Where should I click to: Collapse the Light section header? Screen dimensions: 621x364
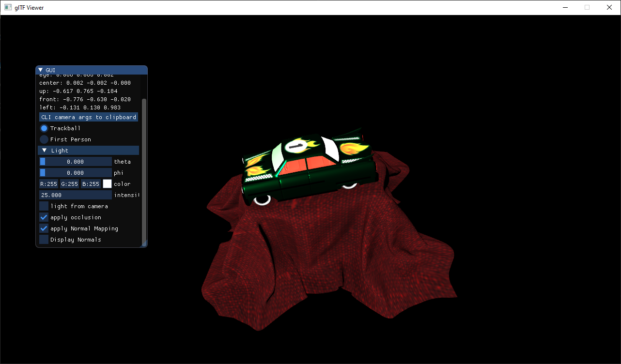tap(89, 151)
